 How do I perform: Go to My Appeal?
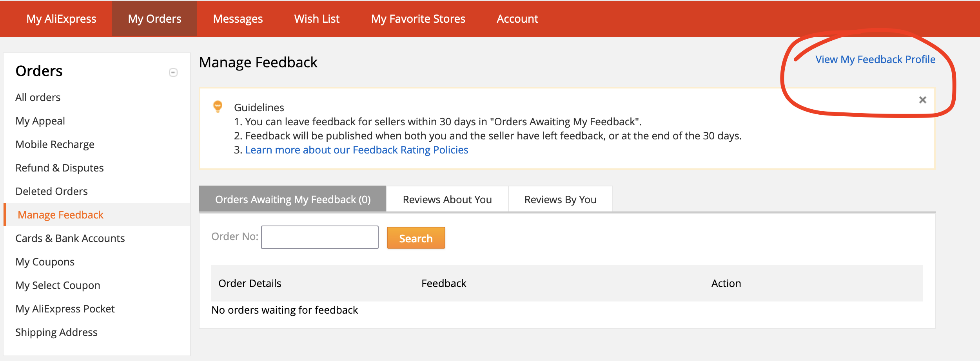[40, 121]
